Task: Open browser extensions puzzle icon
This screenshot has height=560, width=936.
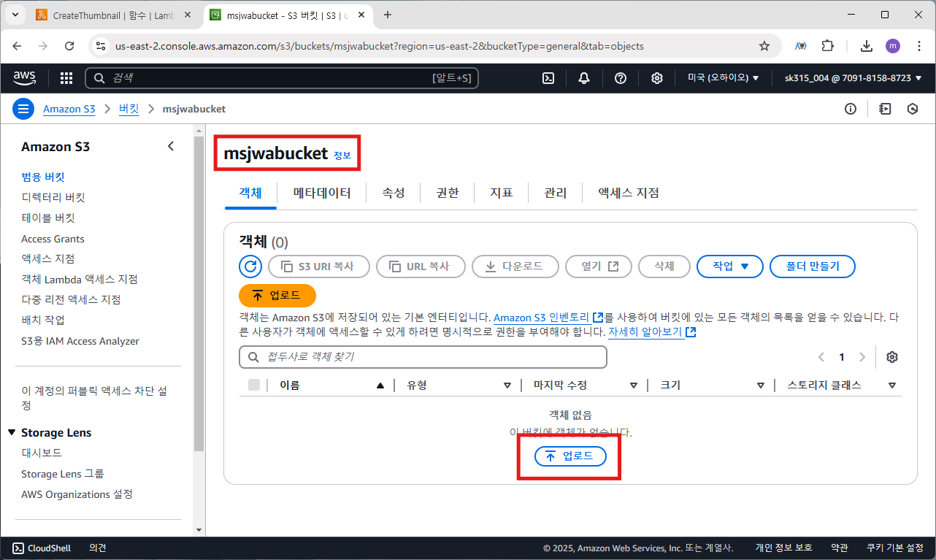Action: click(827, 46)
